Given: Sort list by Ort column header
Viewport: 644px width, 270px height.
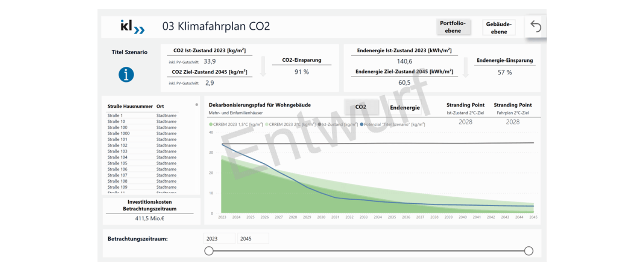Looking at the screenshot, I should (160, 106).
